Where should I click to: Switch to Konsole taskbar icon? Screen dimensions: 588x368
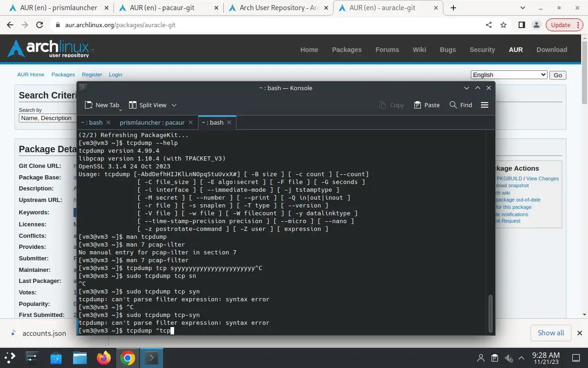(x=152, y=357)
